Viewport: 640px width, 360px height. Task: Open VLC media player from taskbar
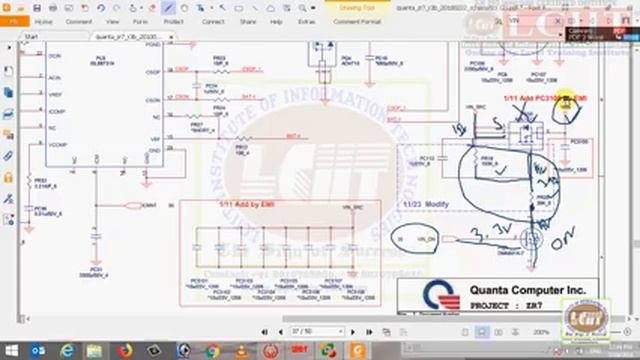[241, 351]
